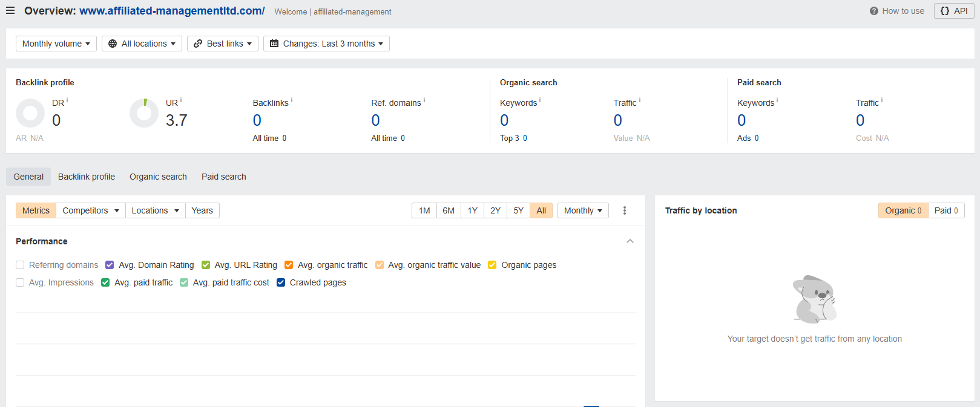The image size is (980, 407).
Task: Uncheck Avg. paid traffic
Action: coord(105,282)
